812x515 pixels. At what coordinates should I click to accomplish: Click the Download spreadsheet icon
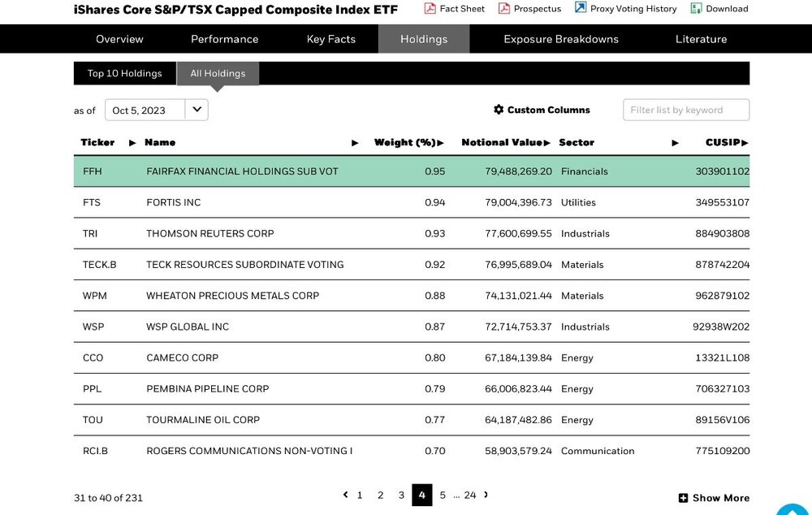click(x=697, y=8)
